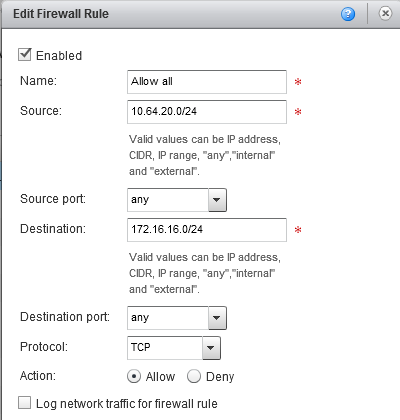Click the Log network traffic label text
Viewport: 400px width, 420px height.
[127, 403]
